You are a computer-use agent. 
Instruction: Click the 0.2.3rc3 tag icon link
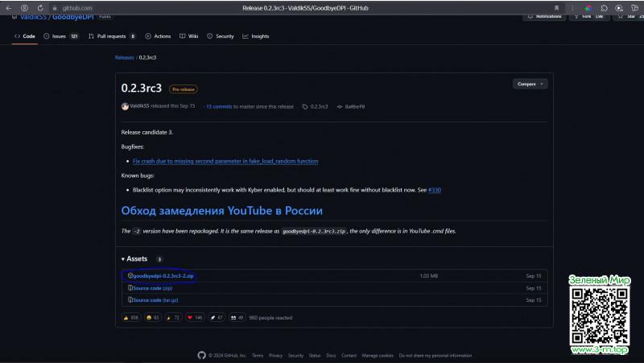(315, 106)
